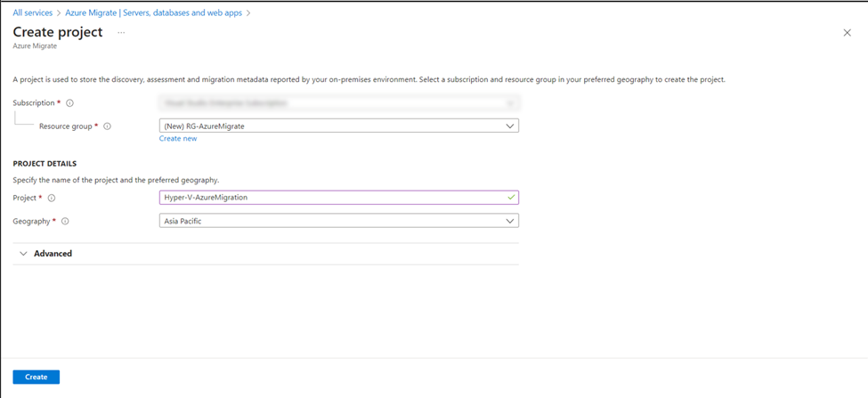Click the Create new resource group link
Image resolution: width=868 pixels, height=398 pixels.
(178, 138)
